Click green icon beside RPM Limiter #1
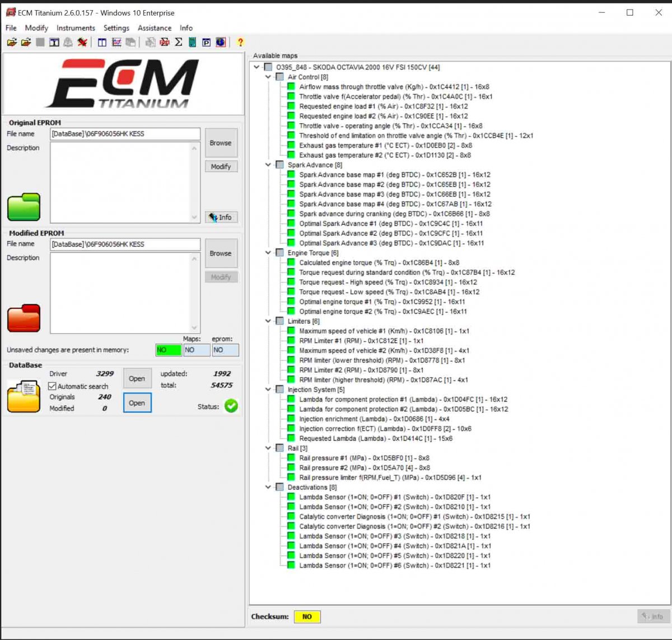The image size is (672, 640). 291,341
